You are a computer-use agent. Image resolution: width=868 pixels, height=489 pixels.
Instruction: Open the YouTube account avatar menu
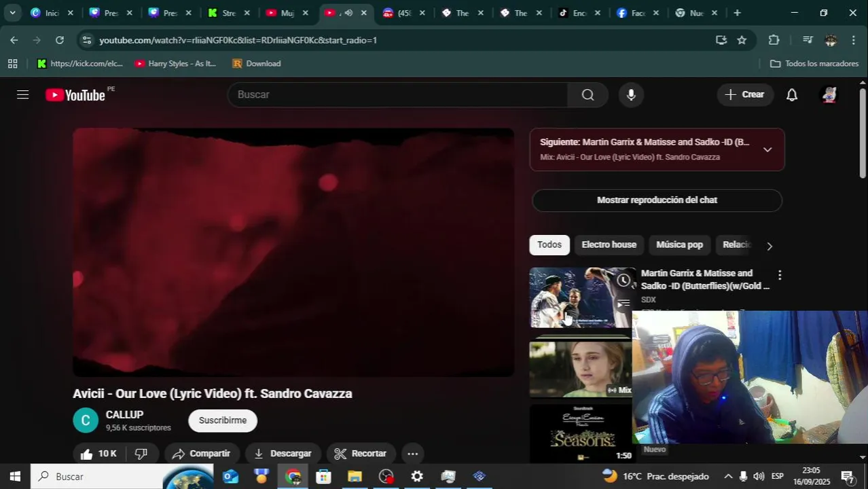click(x=829, y=94)
